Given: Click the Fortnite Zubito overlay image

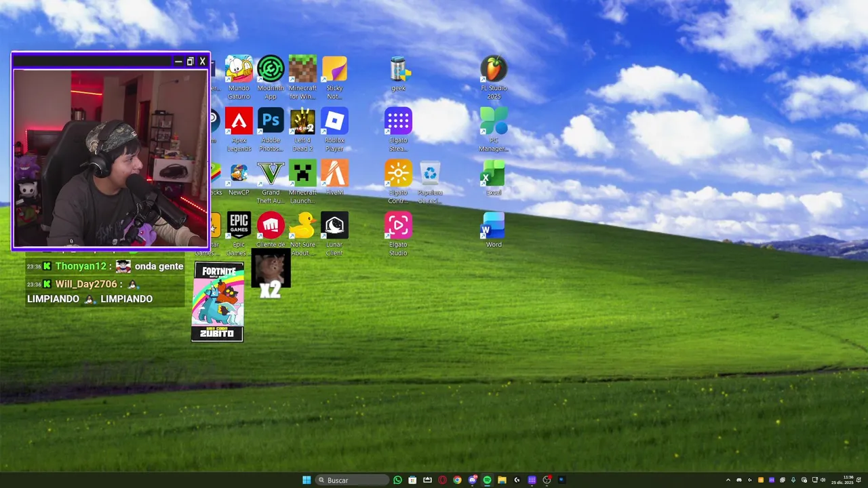Looking at the screenshot, I should click(217, 302).
